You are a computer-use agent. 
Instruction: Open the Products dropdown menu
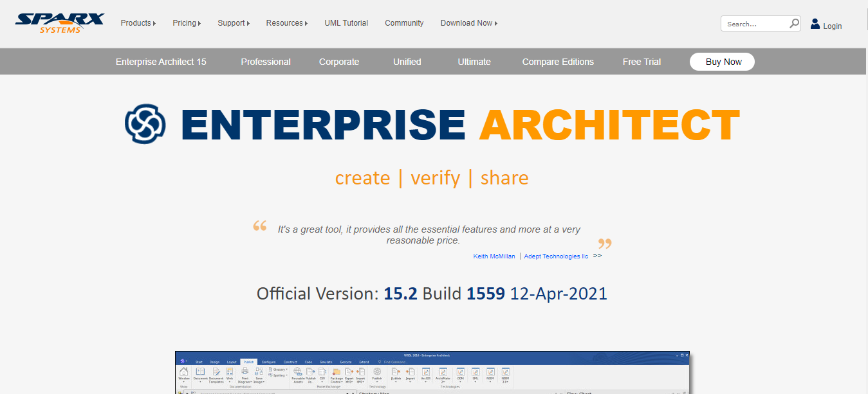coord(138,23)
